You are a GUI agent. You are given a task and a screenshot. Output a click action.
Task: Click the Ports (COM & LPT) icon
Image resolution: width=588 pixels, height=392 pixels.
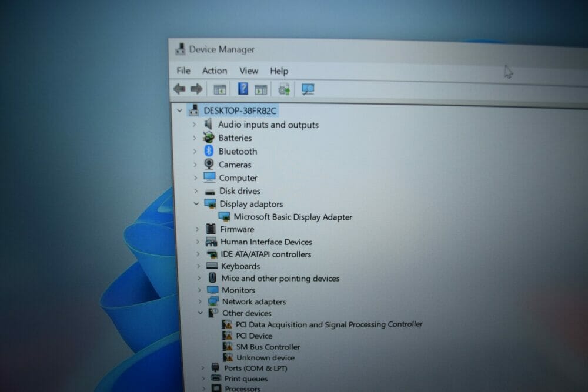click(x=215, y=367)
